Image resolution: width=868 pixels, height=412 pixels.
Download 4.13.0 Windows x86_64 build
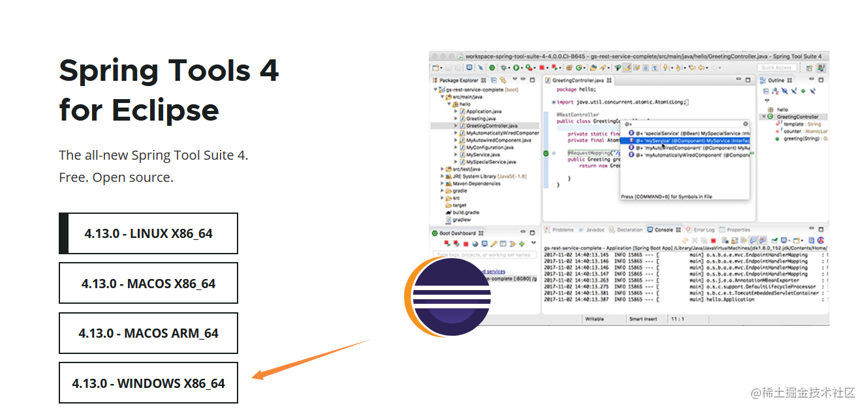pyautogui.click(x=148, y=383)
